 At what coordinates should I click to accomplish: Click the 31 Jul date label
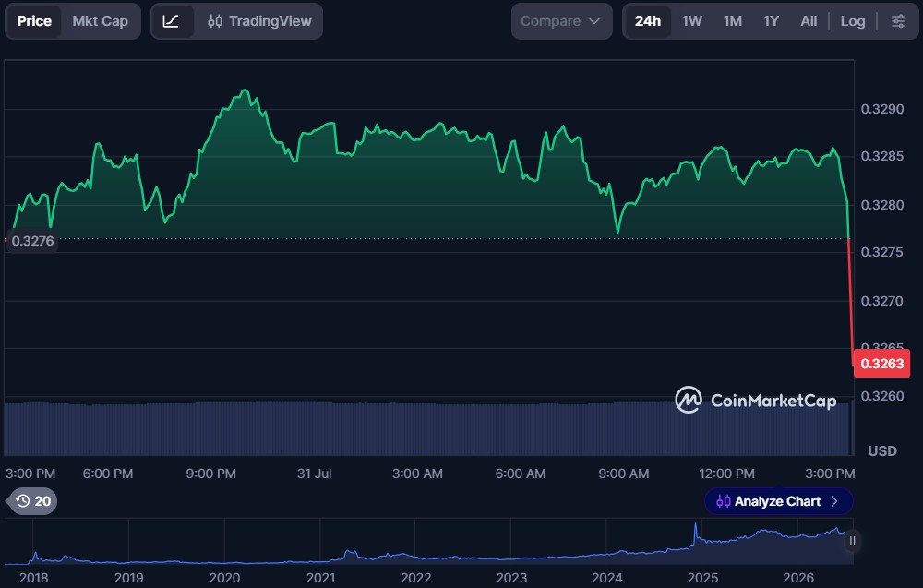coord(315,474)
